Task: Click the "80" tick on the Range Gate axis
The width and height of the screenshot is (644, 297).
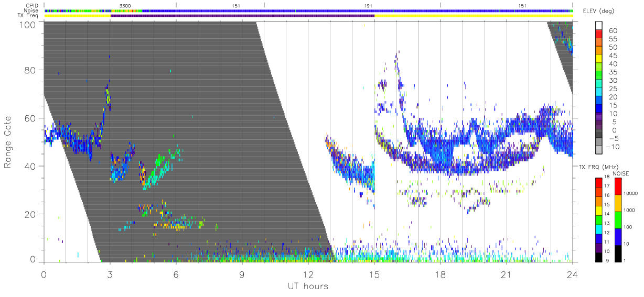Action: point(30,70)
